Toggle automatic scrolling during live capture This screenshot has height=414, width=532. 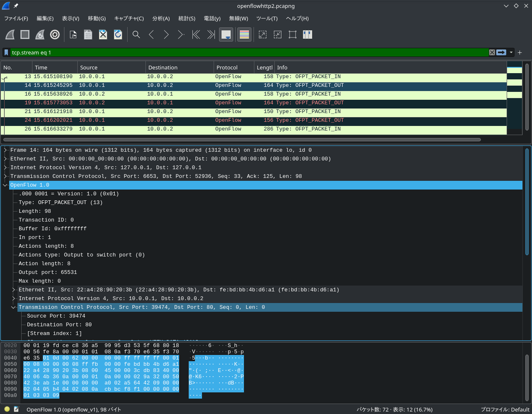point(226,34)
